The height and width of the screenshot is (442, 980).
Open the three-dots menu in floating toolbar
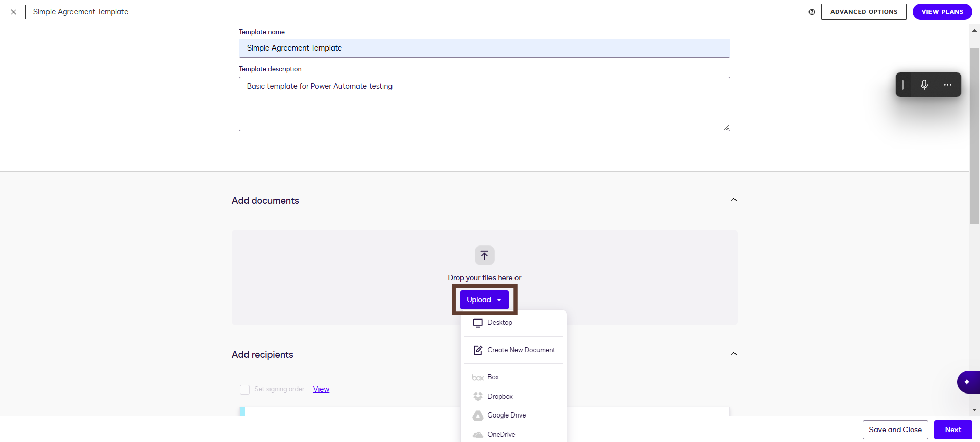947,85
